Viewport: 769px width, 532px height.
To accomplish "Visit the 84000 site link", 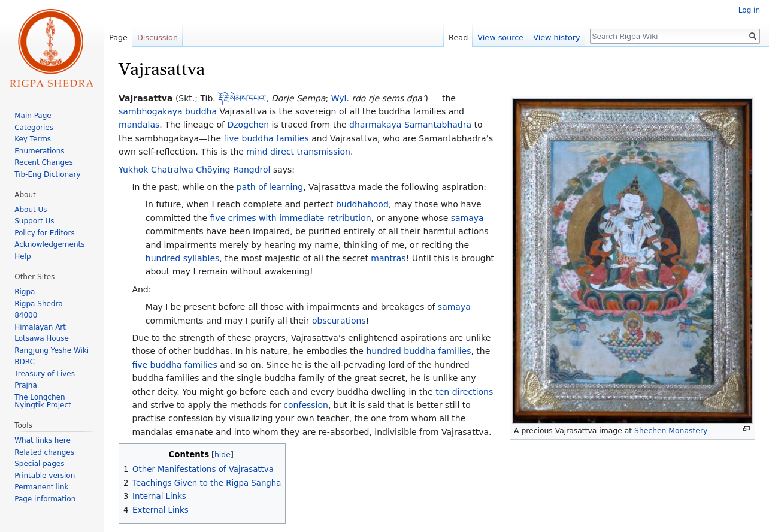I will coord(26,315).
